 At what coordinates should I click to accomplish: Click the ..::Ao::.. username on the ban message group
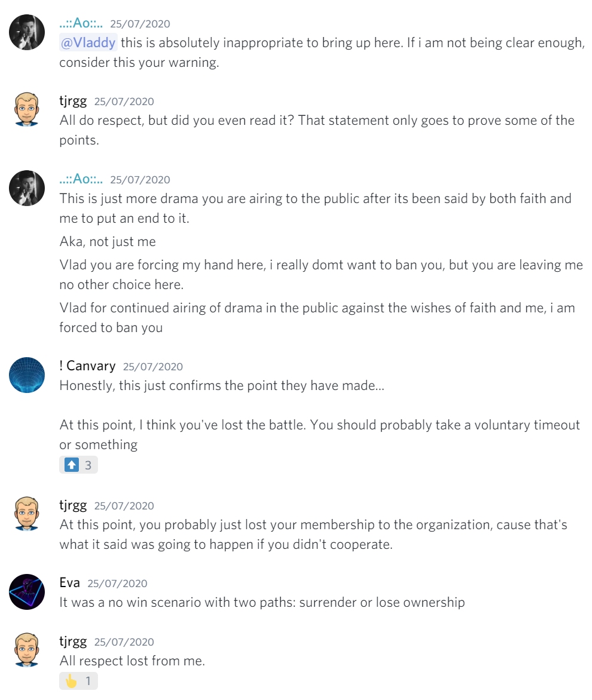[x=81, y=179]
